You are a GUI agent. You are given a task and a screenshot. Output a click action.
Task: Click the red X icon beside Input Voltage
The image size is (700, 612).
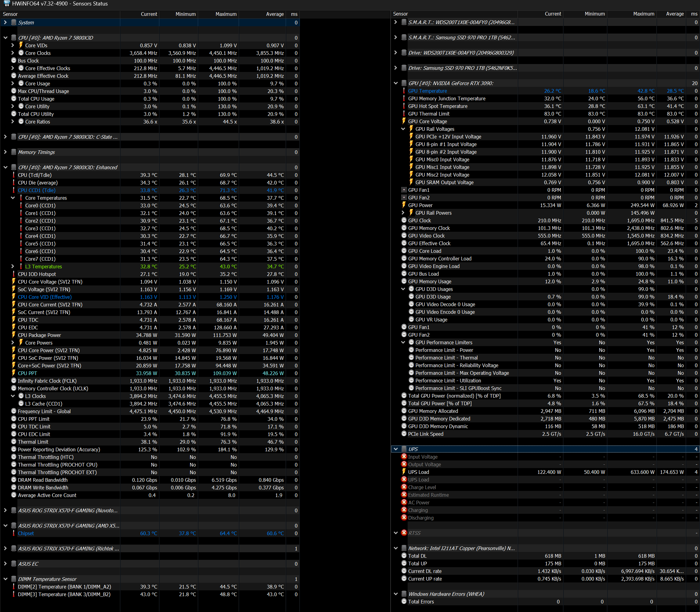pyautogui.click(x=404, y=456)
